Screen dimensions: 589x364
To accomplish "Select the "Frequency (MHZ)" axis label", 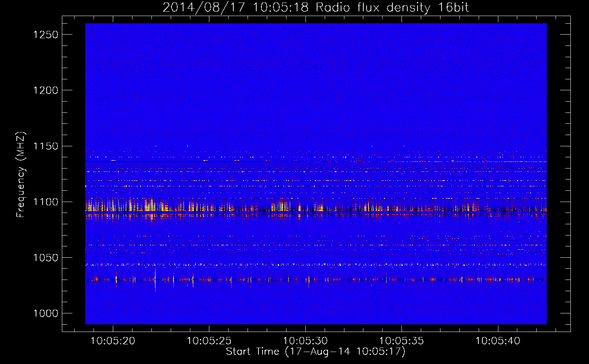I will click(x=21, y=175).
